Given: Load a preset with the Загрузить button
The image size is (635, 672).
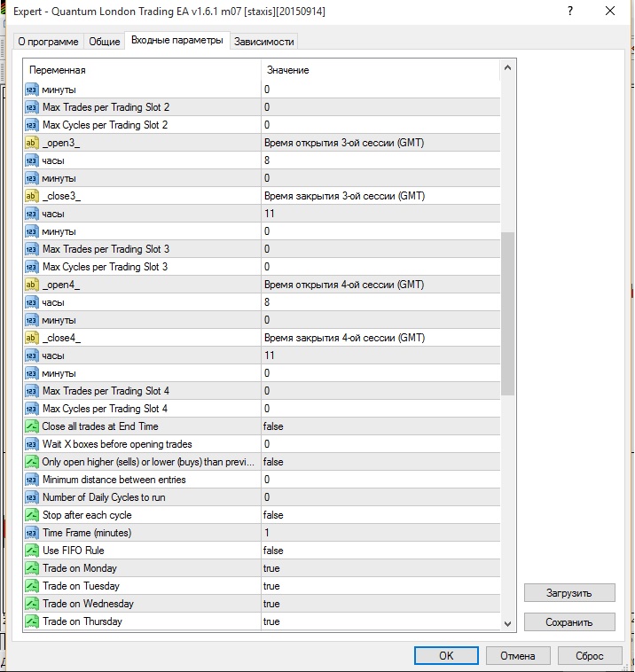Looking at the screenshot, I should (x=569, y=593).
